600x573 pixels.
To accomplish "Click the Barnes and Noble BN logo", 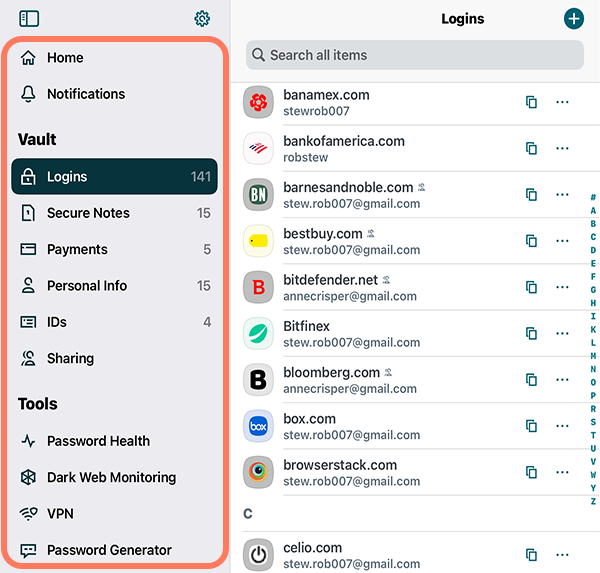I will (x=258, y=195).
